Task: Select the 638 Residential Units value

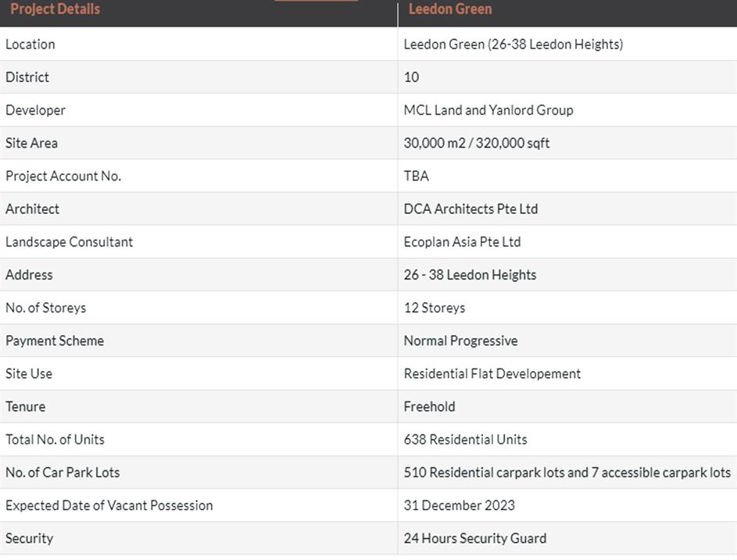Action: pyautogui.click(x=465, y=440)
